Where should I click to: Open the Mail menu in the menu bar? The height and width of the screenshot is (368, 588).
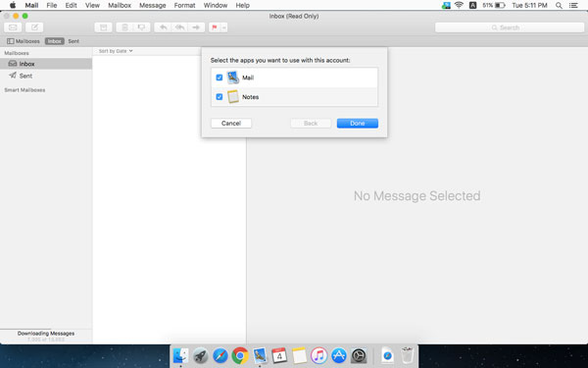tap(31, 5)
